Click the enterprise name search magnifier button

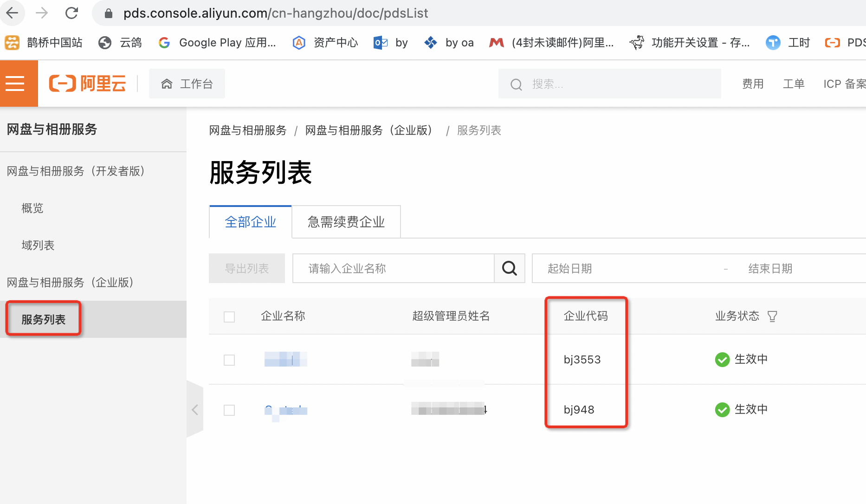[510, 268]
